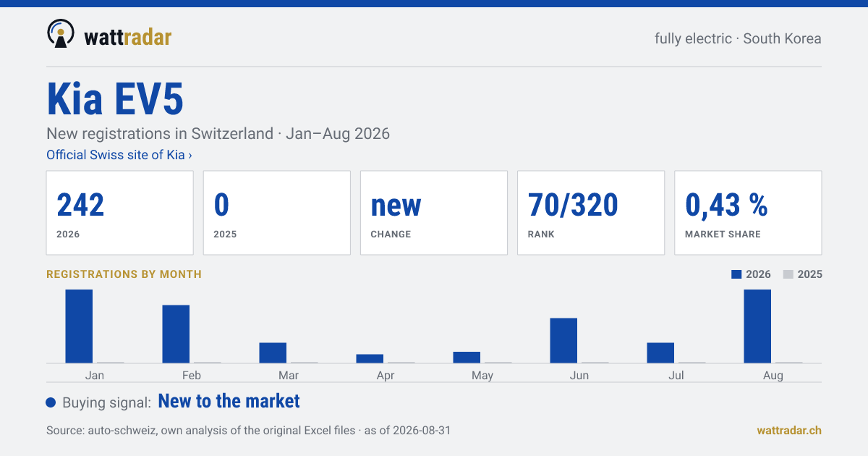Click the 'Aug' axis label

coord(773,375)
